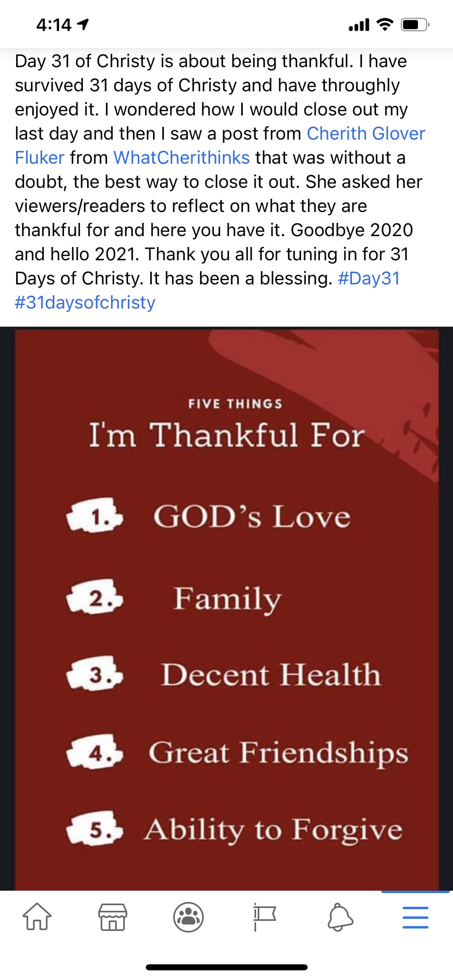
Task: Tap the battery status indicator
Action: pos(415,25)
